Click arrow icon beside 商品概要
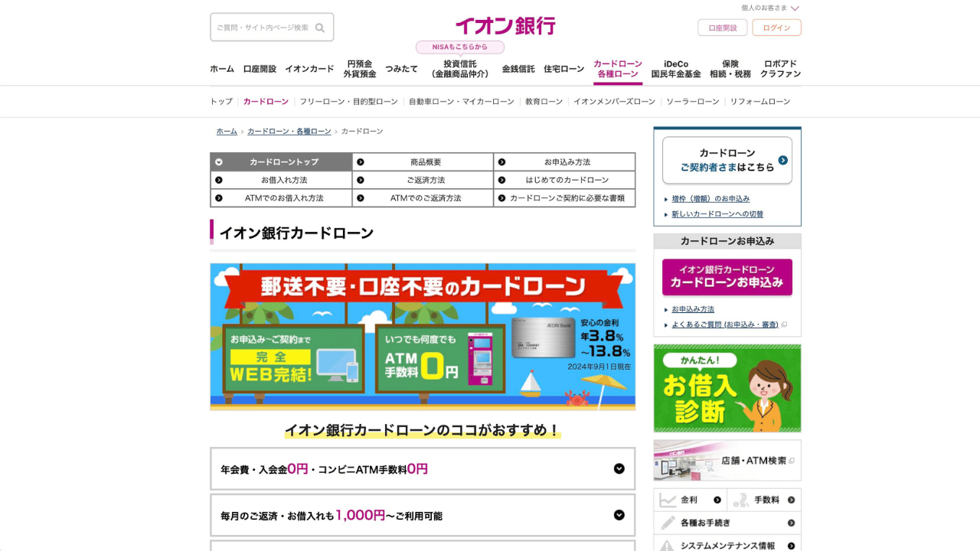Viewport: 980px width, 551px height. pyautogui.click(x=361, y=162)
